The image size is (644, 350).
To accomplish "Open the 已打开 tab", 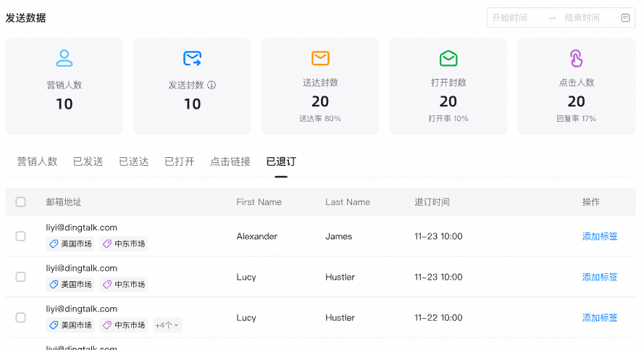I will pos(180,162).
